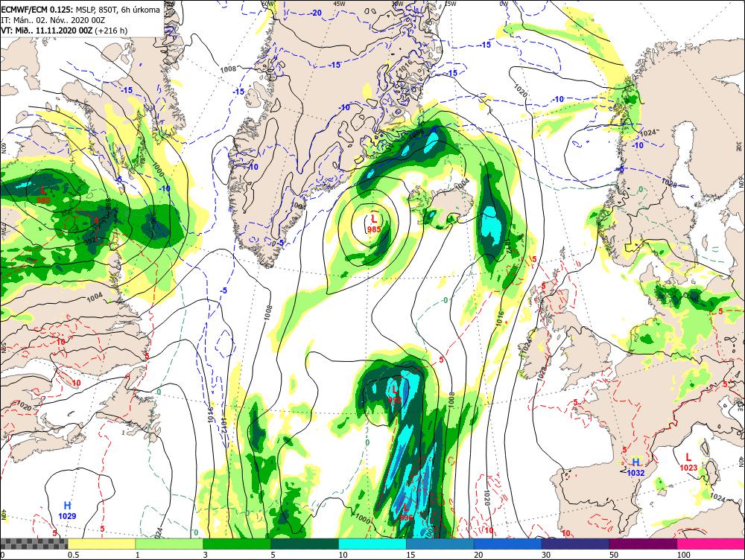Click the 'ECMWF/ECM 0.125' title text
The image size is (745, 560).
37,10
